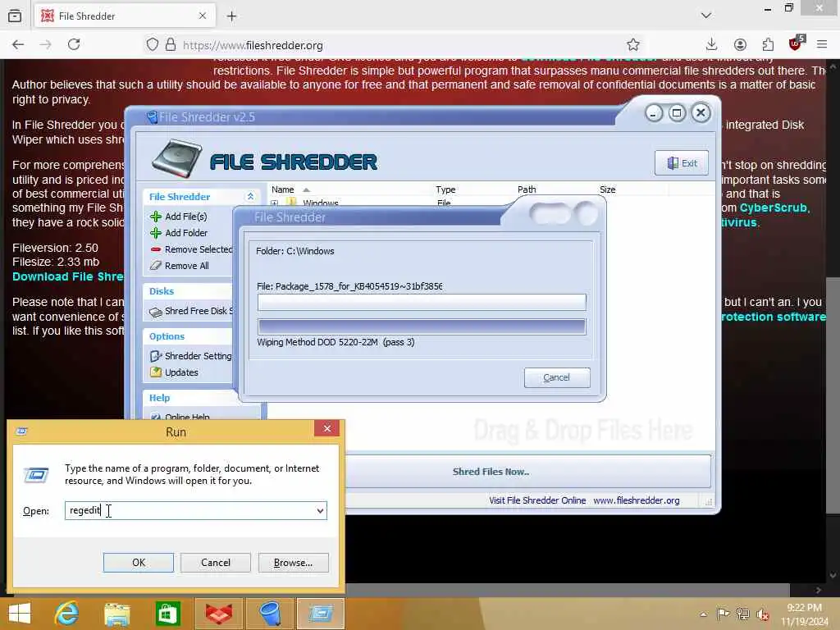Open the Windows Store taskbar icon

tap(167, 614)
